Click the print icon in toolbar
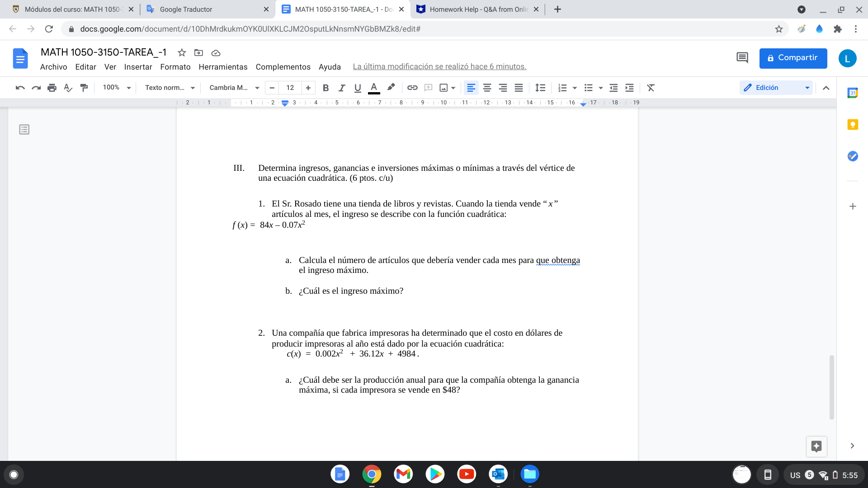Viewport: 868px width, 488px height. point(52,88)
